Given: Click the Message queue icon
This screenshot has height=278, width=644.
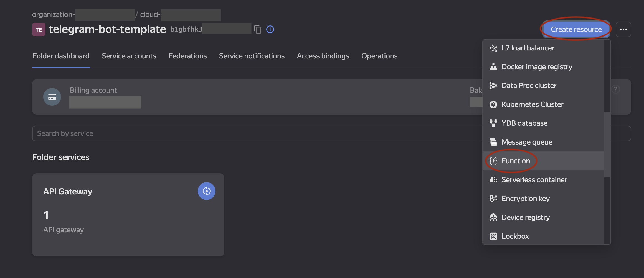Looking at the screenshot, I should (493, 142).
